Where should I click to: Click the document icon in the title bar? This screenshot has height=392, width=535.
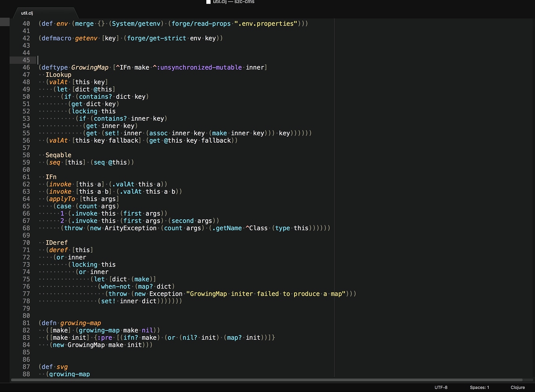click(208, 2)
